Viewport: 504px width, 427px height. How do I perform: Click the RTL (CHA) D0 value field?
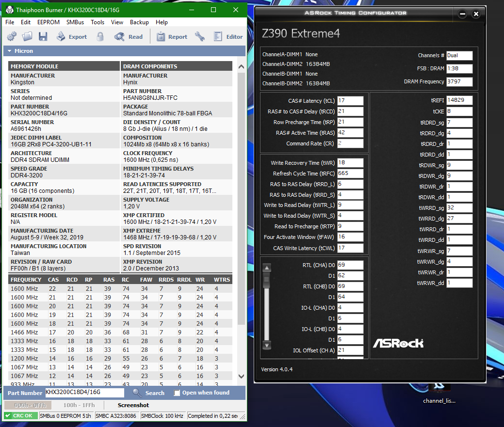[350, 265]
